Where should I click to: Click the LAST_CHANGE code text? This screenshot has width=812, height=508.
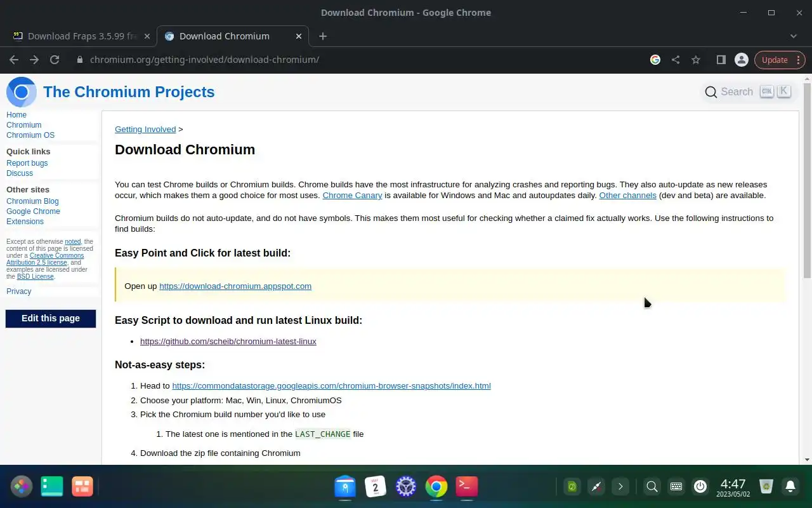pos(323,434)
